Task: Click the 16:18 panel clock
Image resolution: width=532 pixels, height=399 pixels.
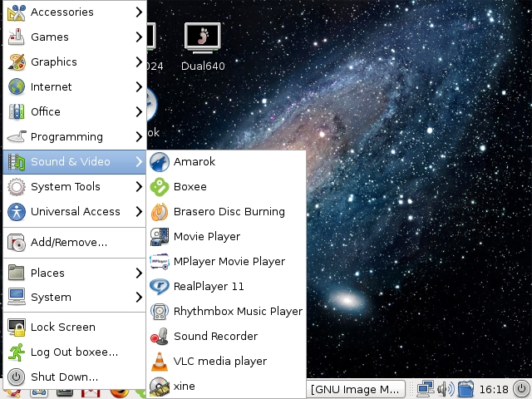Action: [493, 390]
